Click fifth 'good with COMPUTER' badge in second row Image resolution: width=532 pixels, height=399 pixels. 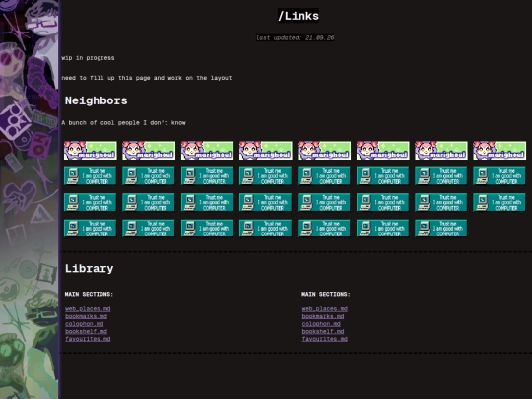(x=324, y=176)
